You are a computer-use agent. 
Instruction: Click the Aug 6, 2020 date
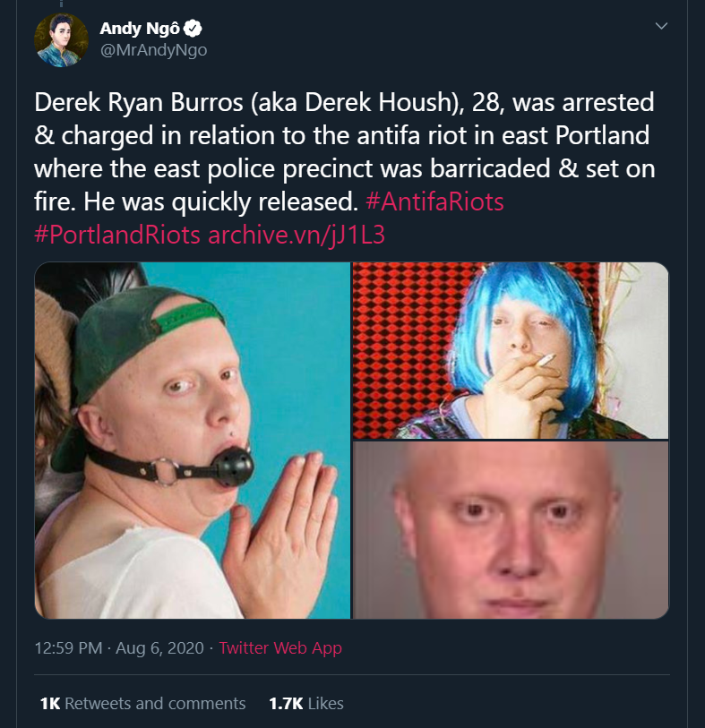point(159,647)
